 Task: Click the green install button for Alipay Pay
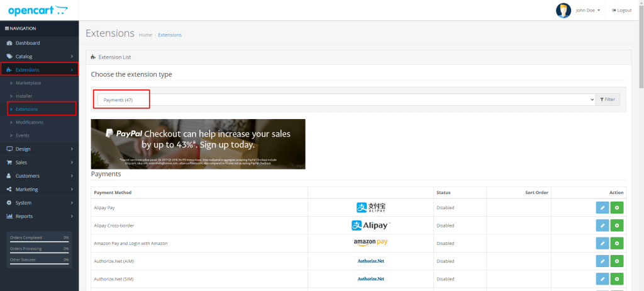point(616,207)
